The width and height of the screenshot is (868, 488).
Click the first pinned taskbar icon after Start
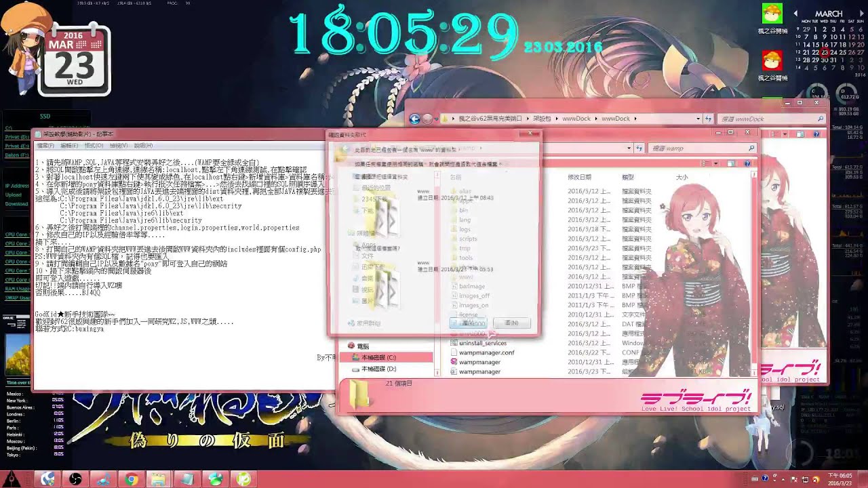tap(47, 479)
